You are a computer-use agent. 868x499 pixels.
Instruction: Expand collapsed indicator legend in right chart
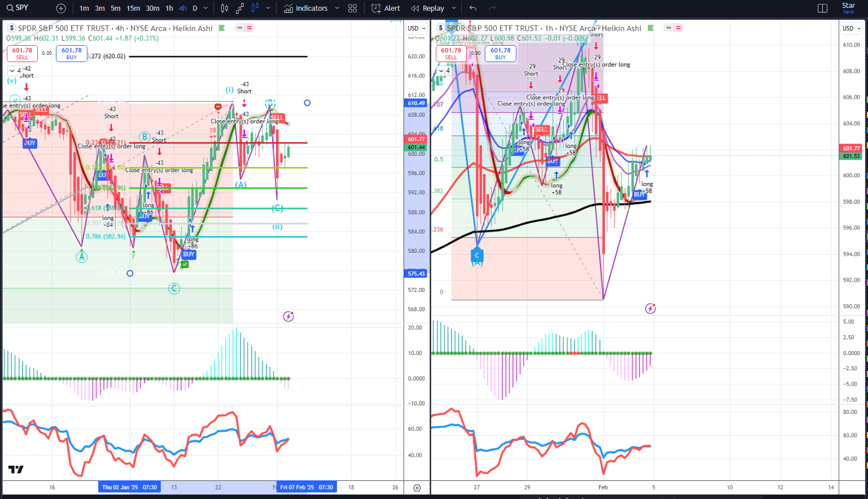[444, 71]
